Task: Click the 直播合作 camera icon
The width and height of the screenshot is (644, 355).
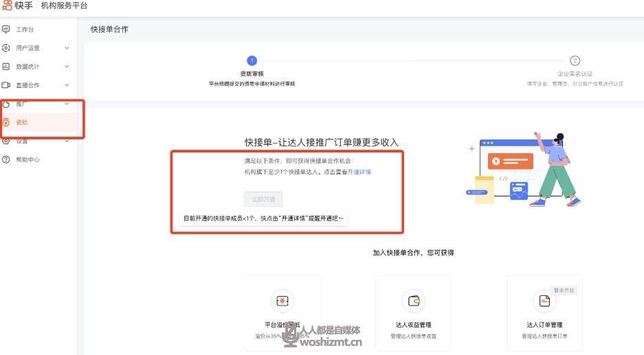Action: pyautogui.click(x=6, y=85)
